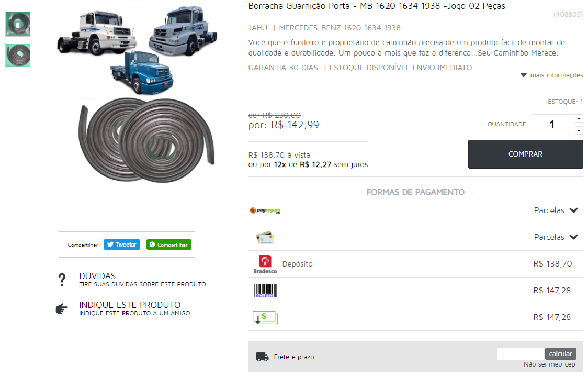
Task: Expand the mais informações section
Action: click(551, 75)
